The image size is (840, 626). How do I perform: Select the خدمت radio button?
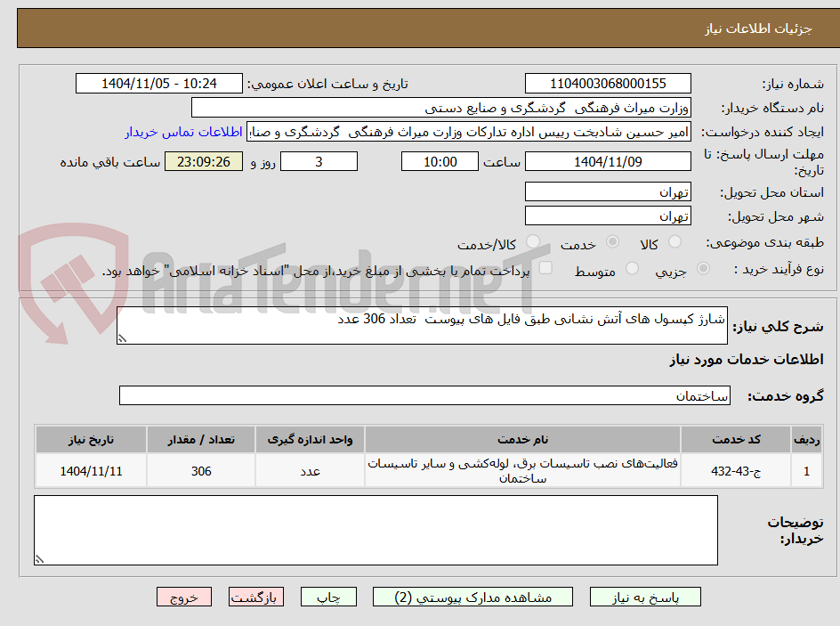pos(612,242)
